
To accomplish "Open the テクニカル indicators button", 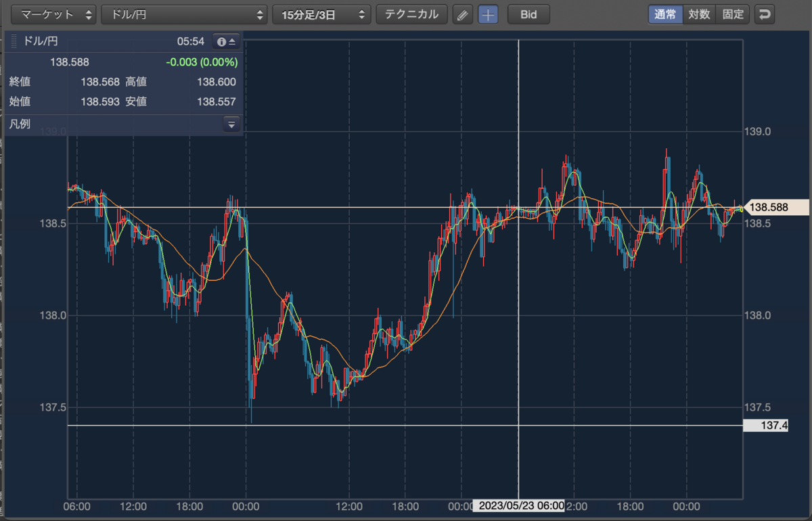I will coord(411,14).
